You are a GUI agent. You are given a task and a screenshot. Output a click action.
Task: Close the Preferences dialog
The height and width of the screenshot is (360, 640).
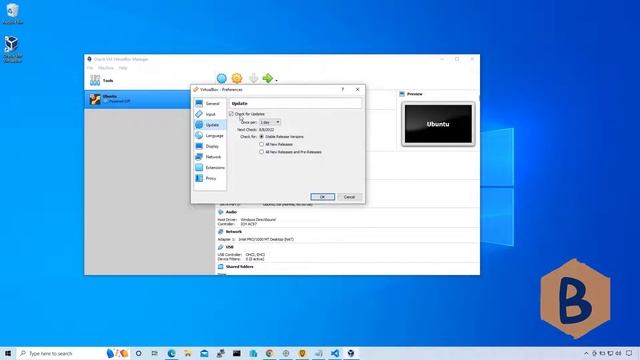click(x=358, y=89)
